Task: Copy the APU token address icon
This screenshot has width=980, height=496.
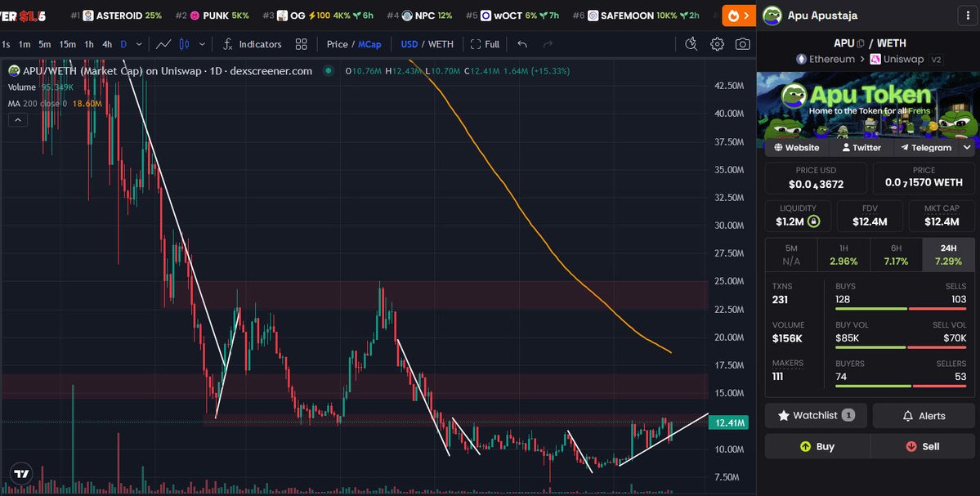Action: pos(861,43)
